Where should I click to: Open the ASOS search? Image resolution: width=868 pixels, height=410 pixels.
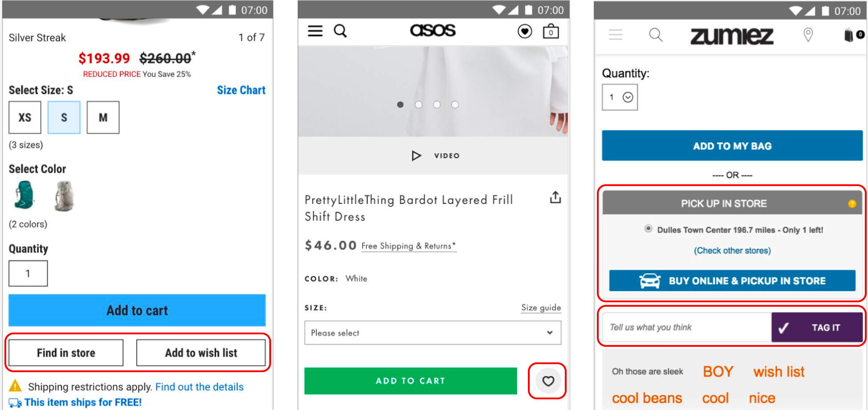pyautogui.click(x=341, y=31)
